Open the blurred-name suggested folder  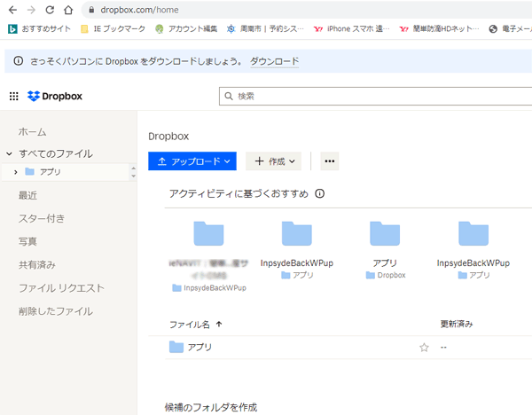(208, 233)
